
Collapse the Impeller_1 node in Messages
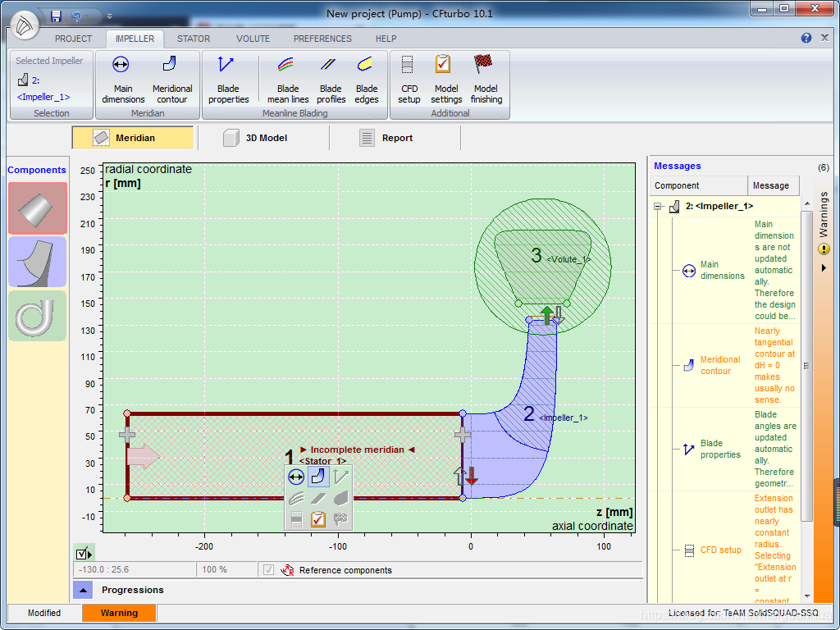pos(657,206)
